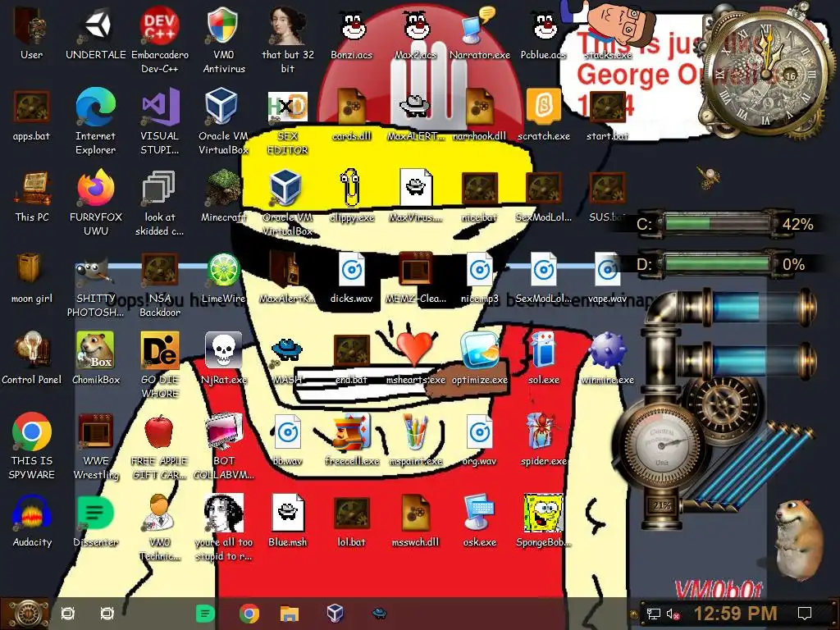Launch clippy.exe paperclip icon
Image resolution: width=840 pixels, height=630 pixels.
[x=351, y=188]
